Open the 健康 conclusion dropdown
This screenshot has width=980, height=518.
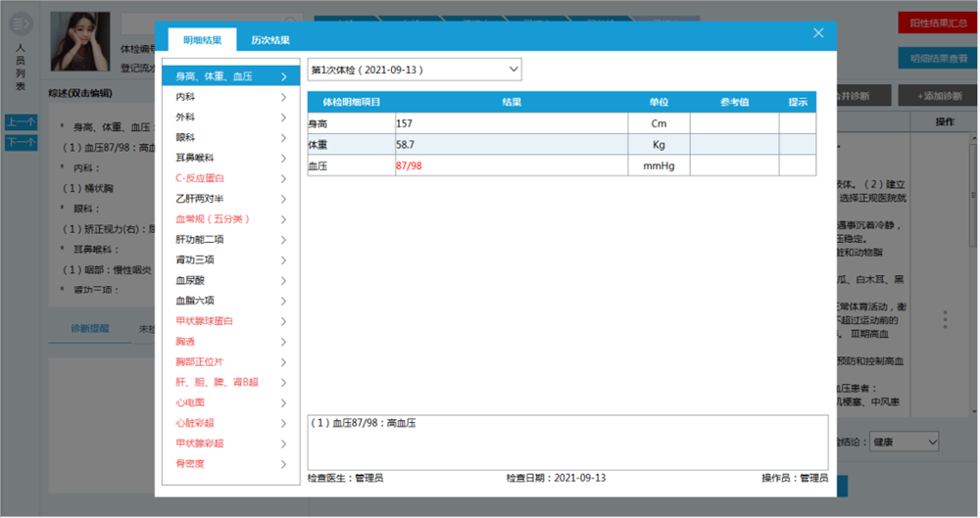(x=904, y=442)
